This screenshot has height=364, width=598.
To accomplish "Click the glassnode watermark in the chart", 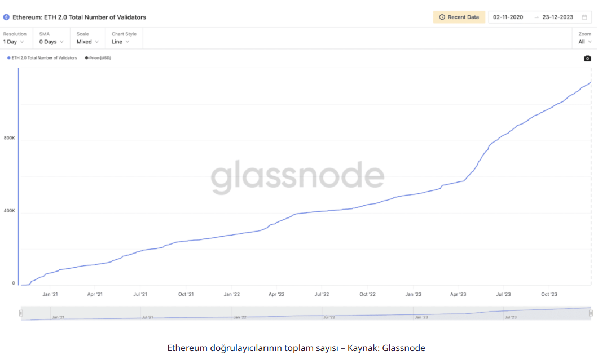I will (299, 176).
